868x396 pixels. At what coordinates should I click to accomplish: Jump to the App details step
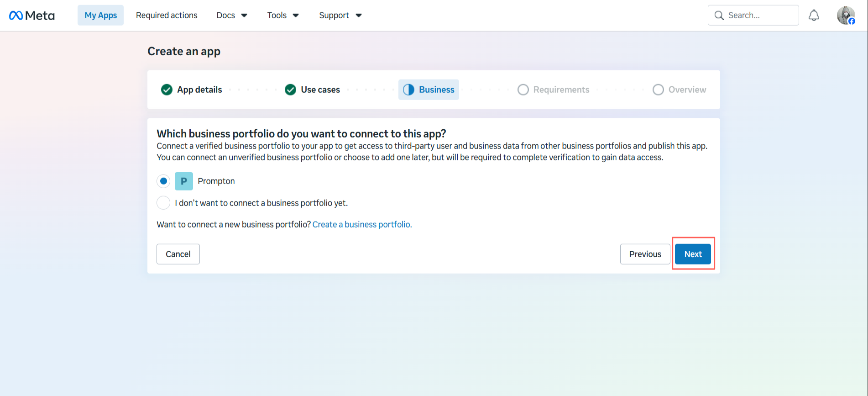tap(199, 90)
